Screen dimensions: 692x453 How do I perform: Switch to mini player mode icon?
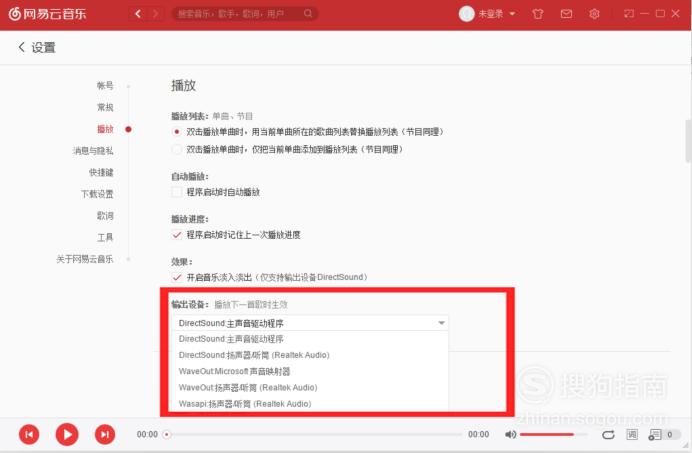[x=628, y=14]
